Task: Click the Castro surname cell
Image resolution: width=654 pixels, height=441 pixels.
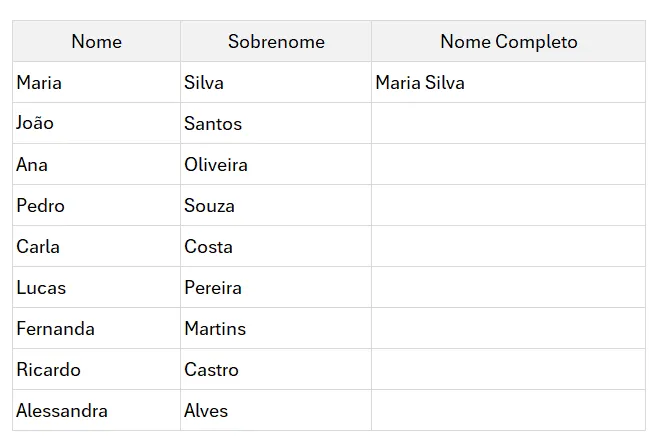Action: tap(276, 369)
